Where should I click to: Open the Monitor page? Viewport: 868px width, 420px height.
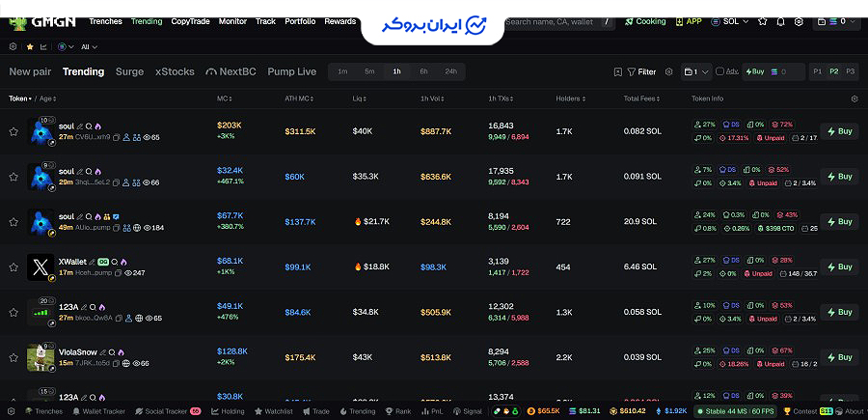[x=232, y=21]
